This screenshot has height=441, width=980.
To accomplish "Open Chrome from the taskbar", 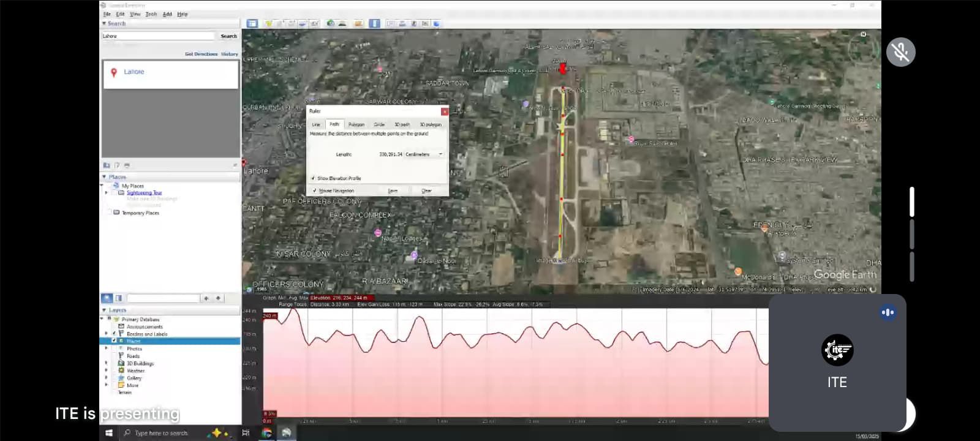I will coord(267,433).
